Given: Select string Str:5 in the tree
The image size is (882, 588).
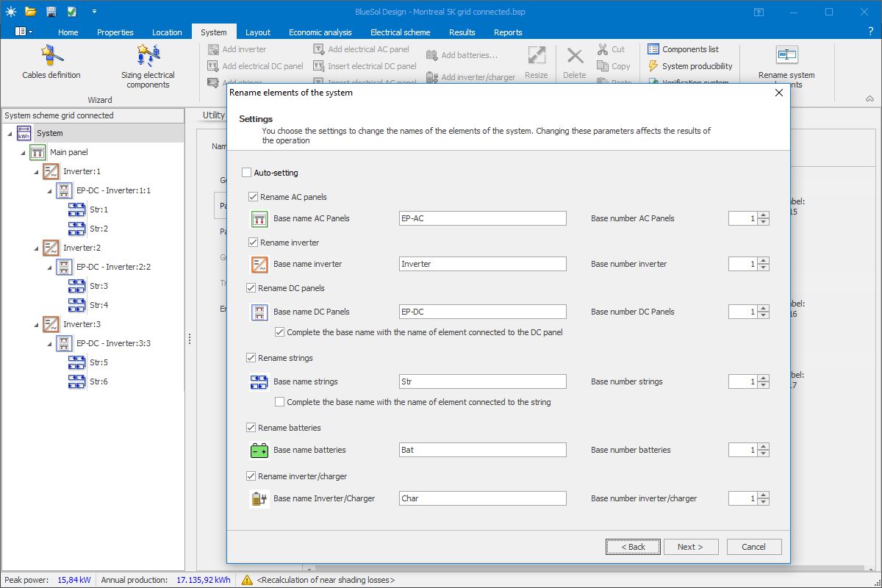Looking at the screenshot, I should (98, 362).
